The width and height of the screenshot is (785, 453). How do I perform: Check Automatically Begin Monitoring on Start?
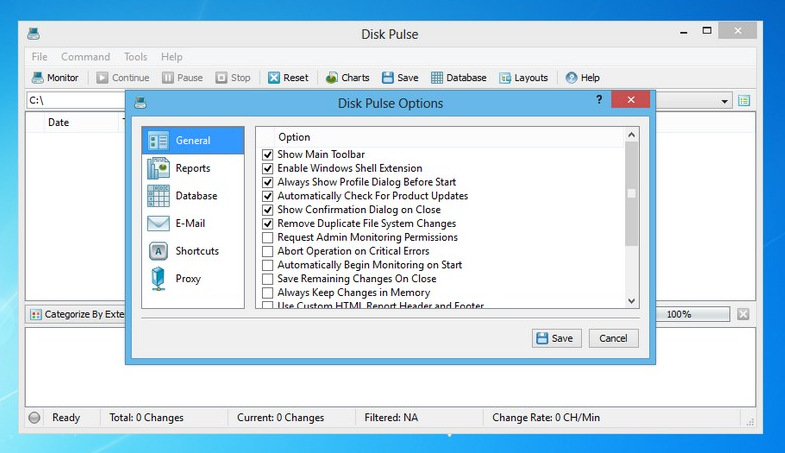pyautogui.click(x=268, y=265)
